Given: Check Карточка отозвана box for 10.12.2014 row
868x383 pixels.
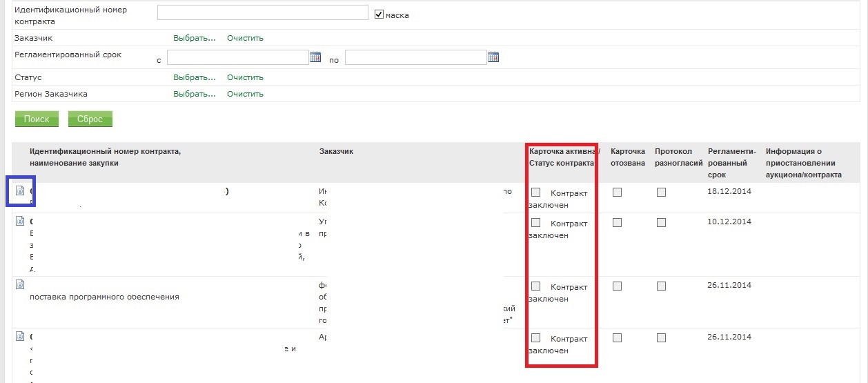Looking at the screenshot, I should [x=617, y=222].
